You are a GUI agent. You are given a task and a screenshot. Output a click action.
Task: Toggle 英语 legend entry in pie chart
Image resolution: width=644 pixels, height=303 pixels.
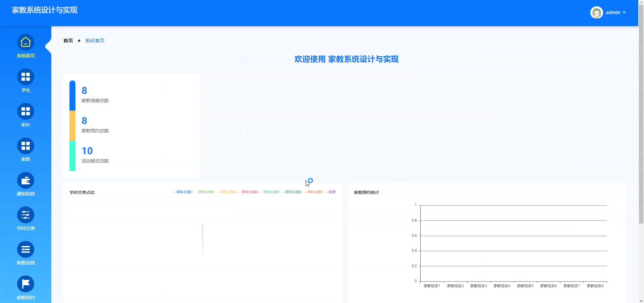331,192
